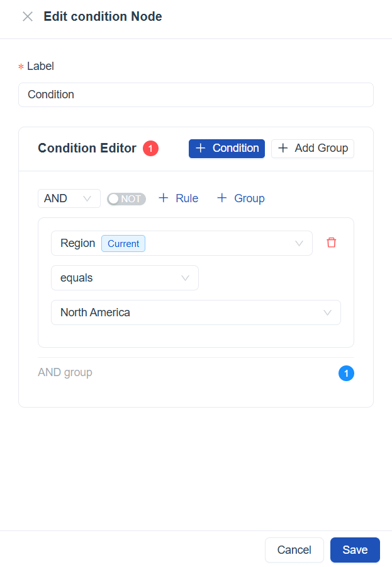Click the Current tag in Region field
392x567 pixels.
123,244
